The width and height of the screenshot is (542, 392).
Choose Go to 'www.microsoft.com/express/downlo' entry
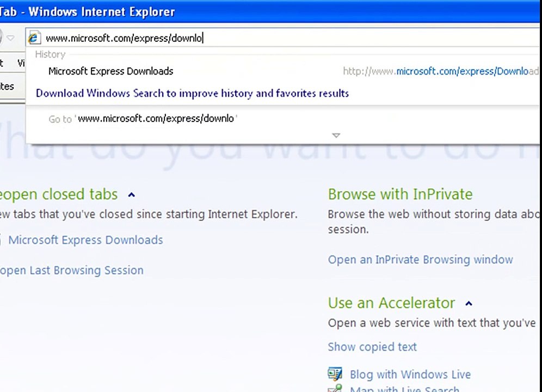point(143,119)
